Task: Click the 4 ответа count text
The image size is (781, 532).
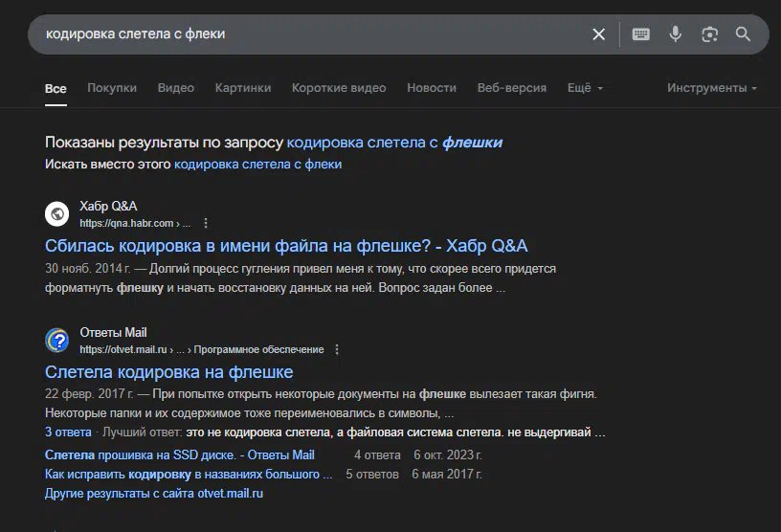Action: coord(377,455)
